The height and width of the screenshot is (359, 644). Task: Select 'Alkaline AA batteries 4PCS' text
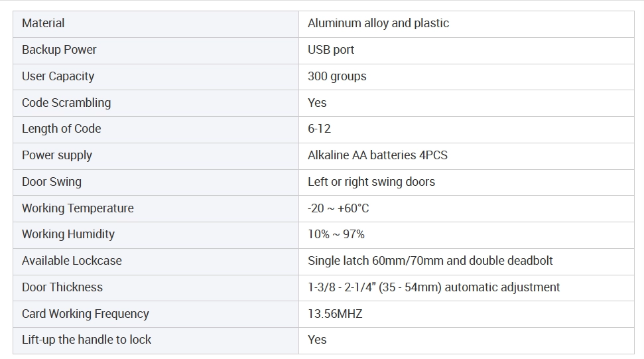(377, 155)
